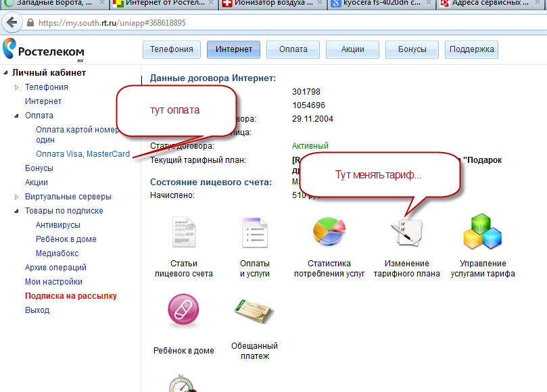The height and width of the screenshot is (392, 547).
Task: Open the Оплаты и услуги list icon
Action: click(x=255, y=232)
